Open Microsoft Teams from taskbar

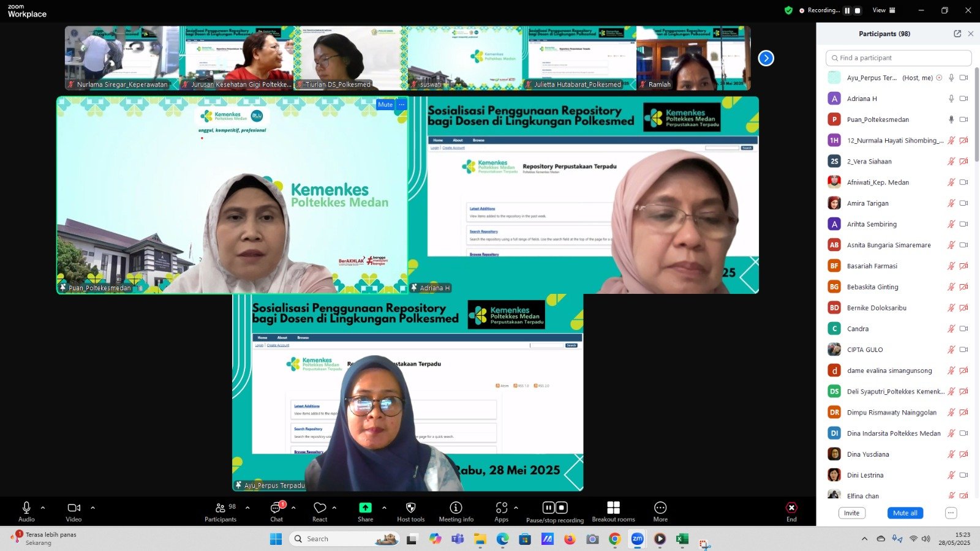click(x=458, y=539)
